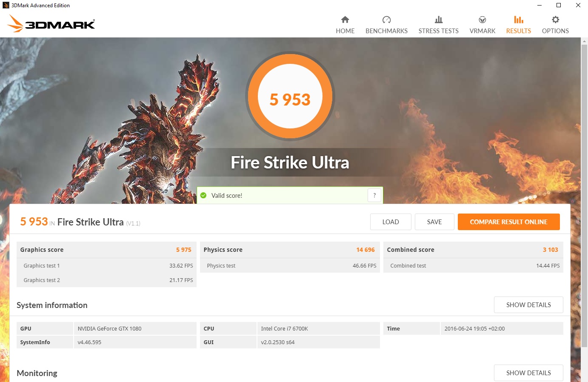Click the Graphics score value 5 975

(x=184, y=250)
